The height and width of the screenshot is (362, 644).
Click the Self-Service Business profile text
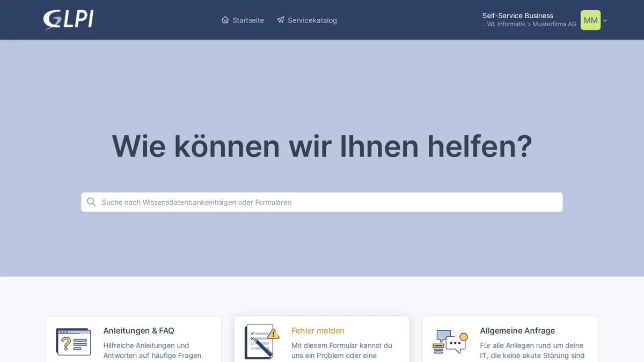[517, 16]
